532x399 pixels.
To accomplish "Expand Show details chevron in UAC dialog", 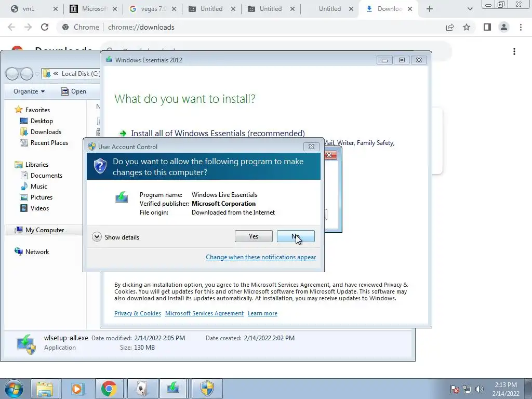I will 97,237.
